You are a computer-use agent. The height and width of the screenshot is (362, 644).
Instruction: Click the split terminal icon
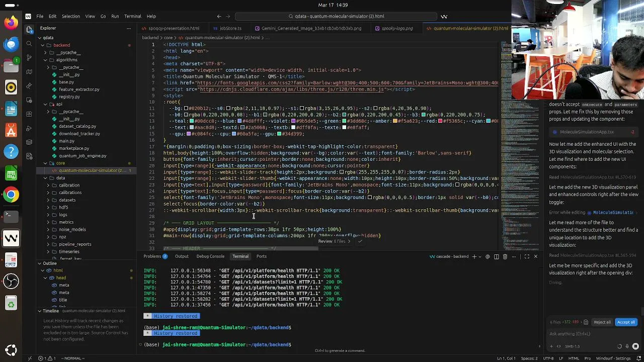coord(497,256)
